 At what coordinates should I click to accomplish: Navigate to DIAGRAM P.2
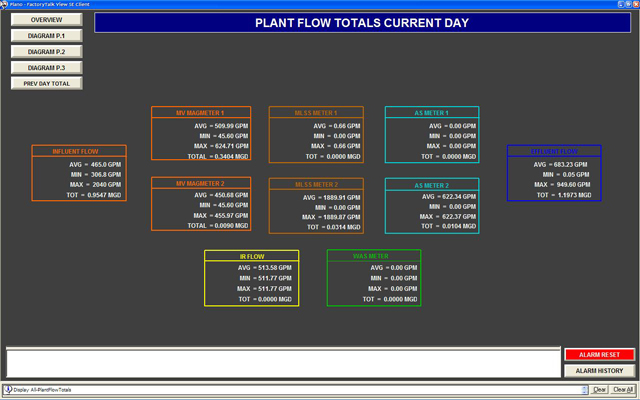click(x=46, y=52)
